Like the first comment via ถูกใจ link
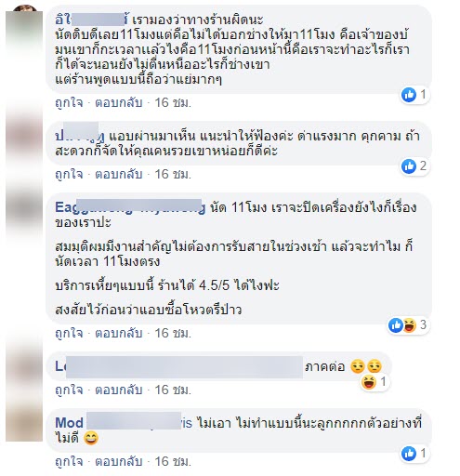The height and width of the screenshot is (476, 460). [69, 102]
